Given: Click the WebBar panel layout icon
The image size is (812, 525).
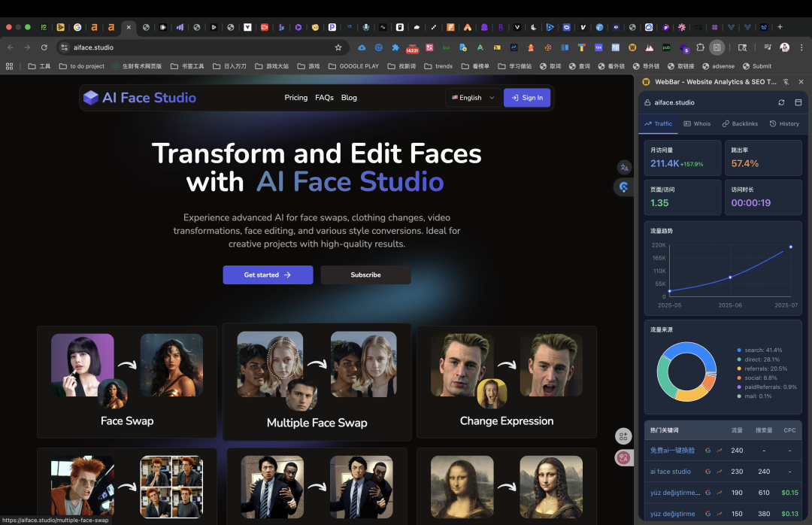Looking at the screenshot, I should (x=798, y=102).
